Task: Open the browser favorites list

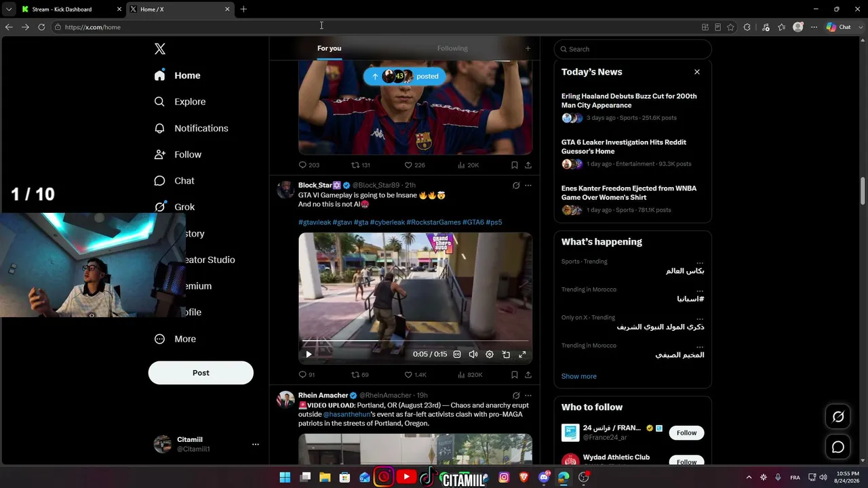Action: (782, 27)
